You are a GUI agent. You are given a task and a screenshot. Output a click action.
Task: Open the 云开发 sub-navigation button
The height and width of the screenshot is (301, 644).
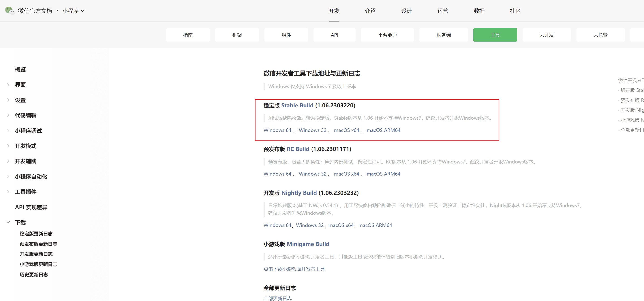(x=547, y=35)
